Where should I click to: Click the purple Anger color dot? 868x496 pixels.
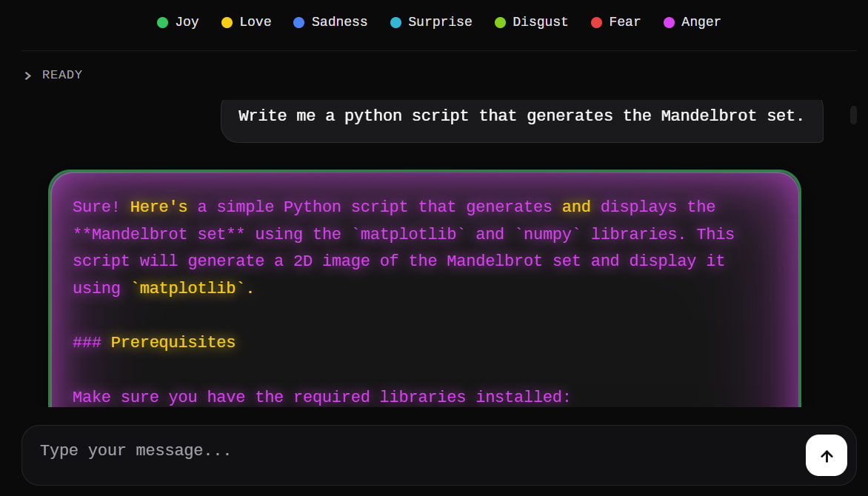pyautogui.click(x=669, y=22)
